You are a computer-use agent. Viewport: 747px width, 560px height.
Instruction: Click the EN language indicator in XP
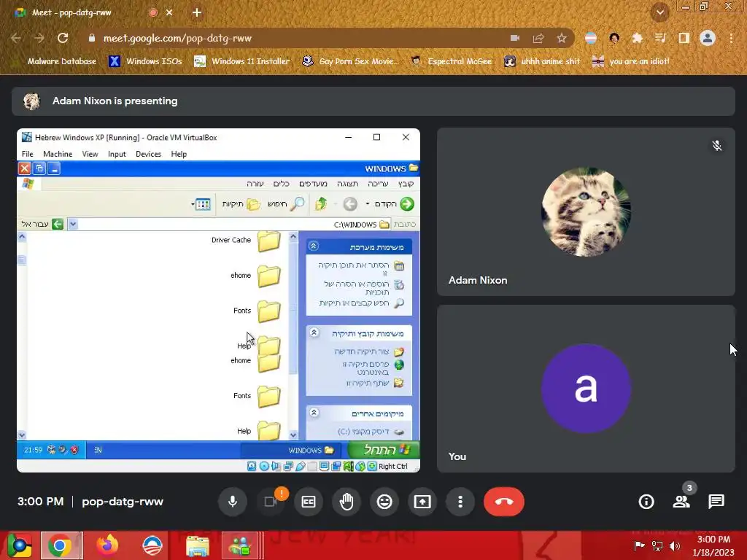pos(98,449)
